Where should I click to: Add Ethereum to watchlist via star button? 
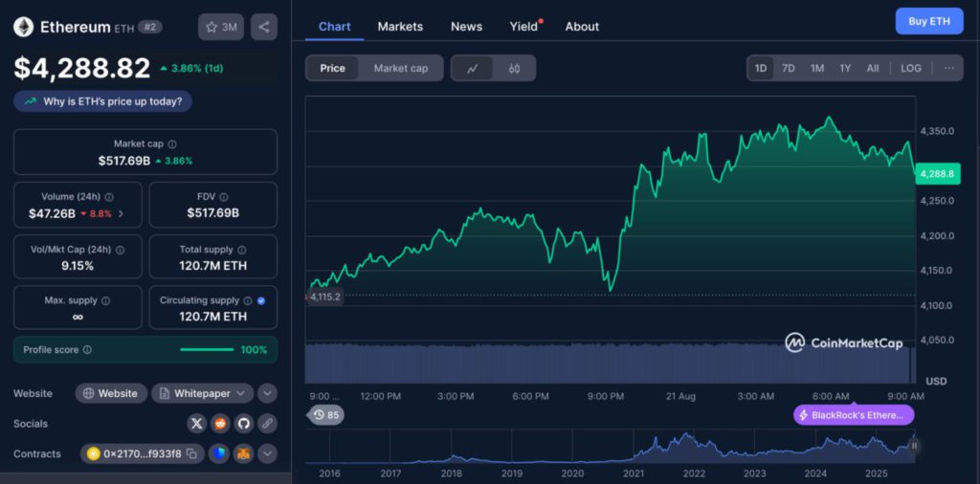[221, 27]
